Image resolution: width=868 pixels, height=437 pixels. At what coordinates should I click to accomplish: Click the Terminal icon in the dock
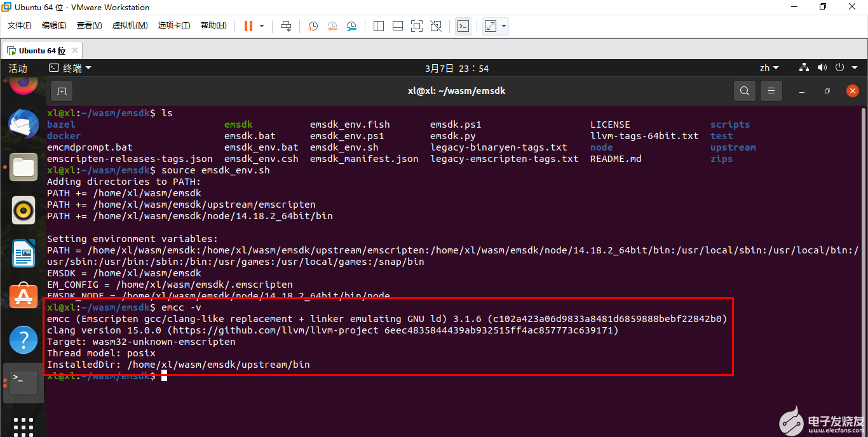[24, 383]
